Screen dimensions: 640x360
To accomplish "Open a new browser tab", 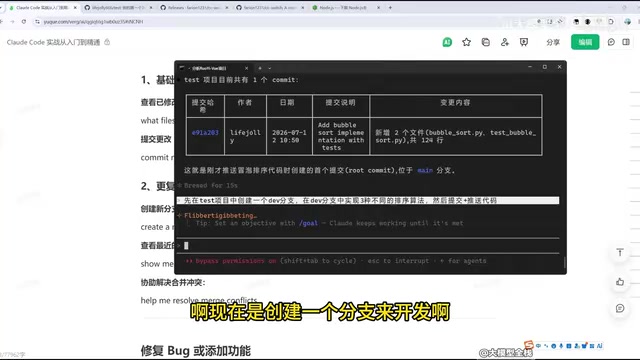I will (x=390, y=8).
